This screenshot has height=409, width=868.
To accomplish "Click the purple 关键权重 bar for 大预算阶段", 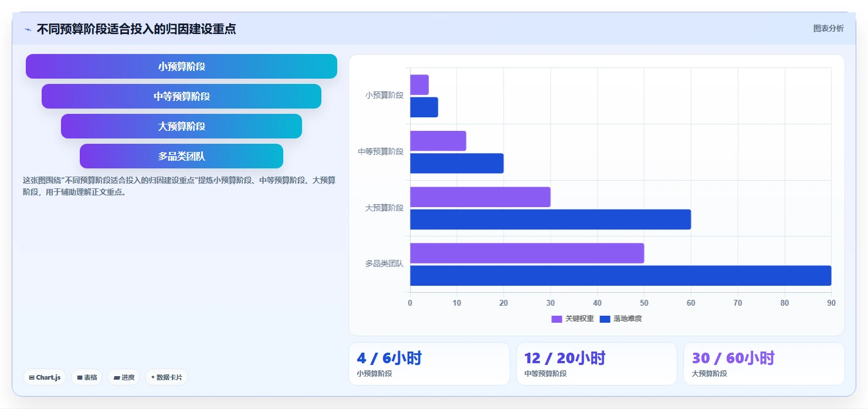I will [480, 197].
